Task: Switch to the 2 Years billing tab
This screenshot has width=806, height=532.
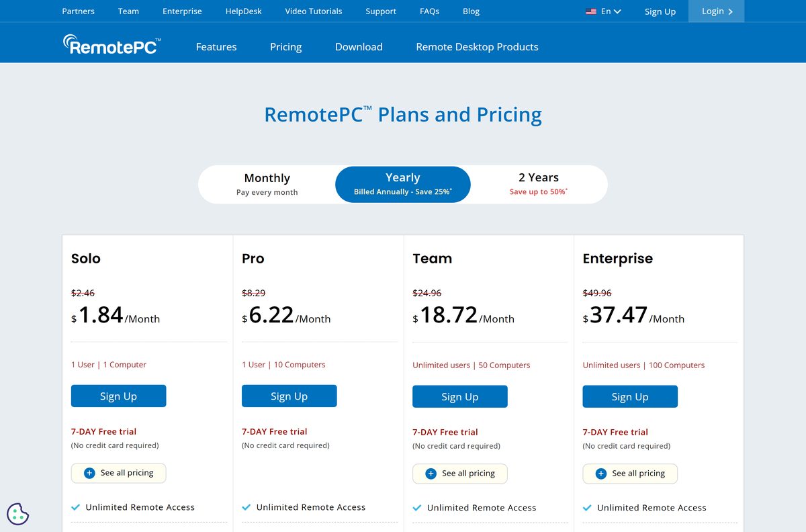Action: 539,185
